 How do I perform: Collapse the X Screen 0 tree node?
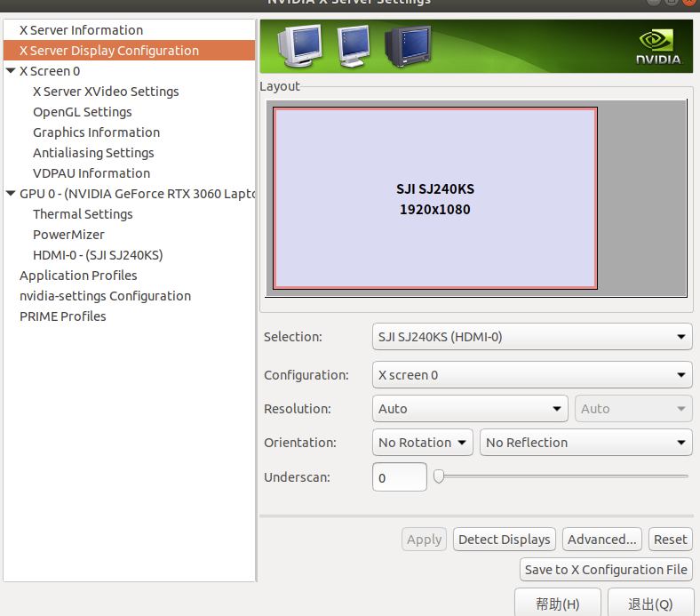(11, 70)
